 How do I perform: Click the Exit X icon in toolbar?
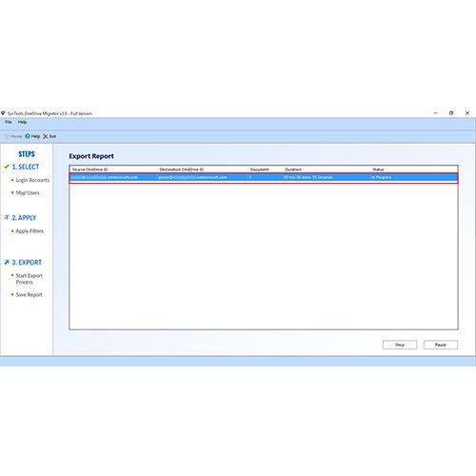click(x=46, y=136)
